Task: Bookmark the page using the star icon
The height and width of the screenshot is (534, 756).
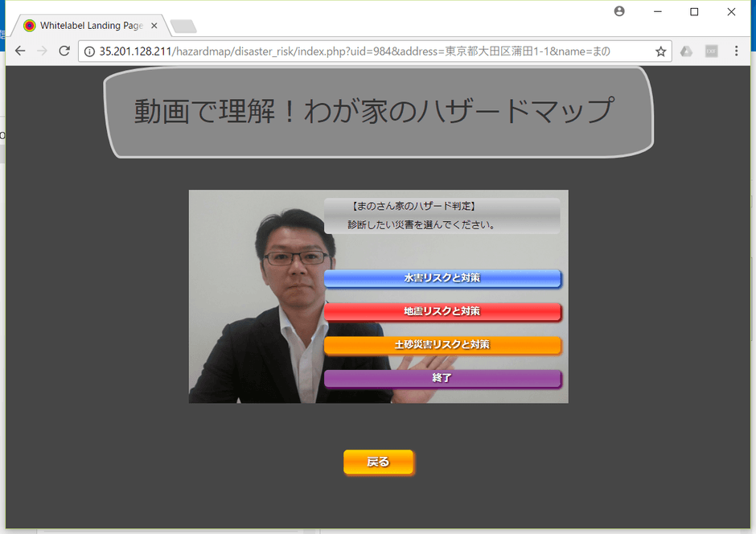Action: [x=659, y=51]
